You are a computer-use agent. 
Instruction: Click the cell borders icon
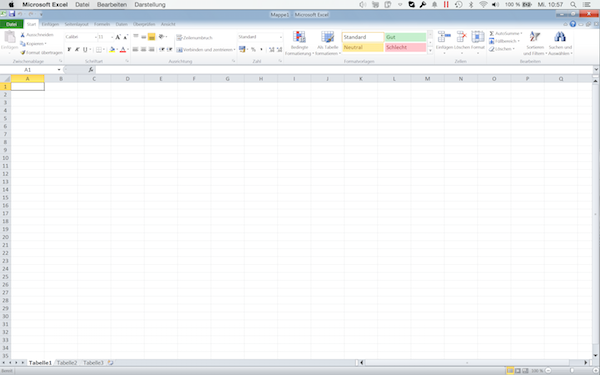99,49
